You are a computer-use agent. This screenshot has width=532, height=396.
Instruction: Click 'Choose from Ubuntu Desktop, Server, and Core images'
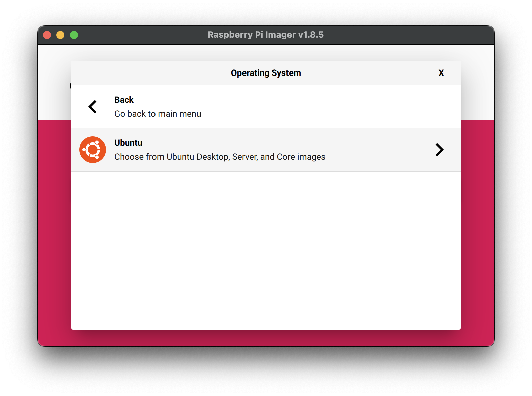(x=220, y=157)
